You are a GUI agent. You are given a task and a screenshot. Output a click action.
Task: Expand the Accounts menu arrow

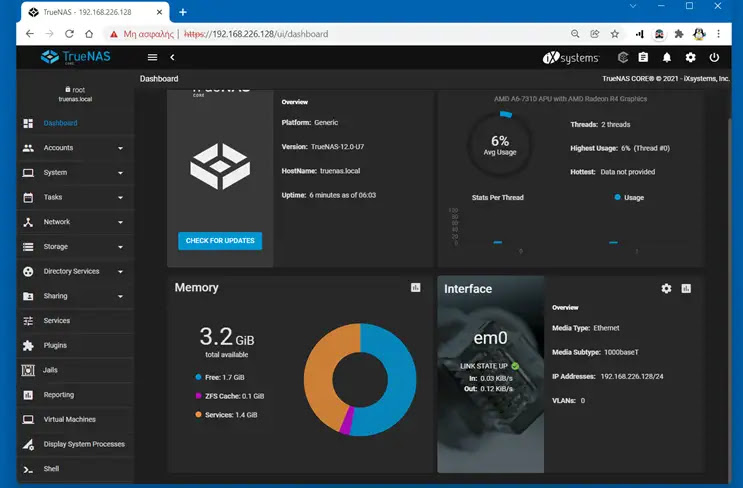(120, 148)
